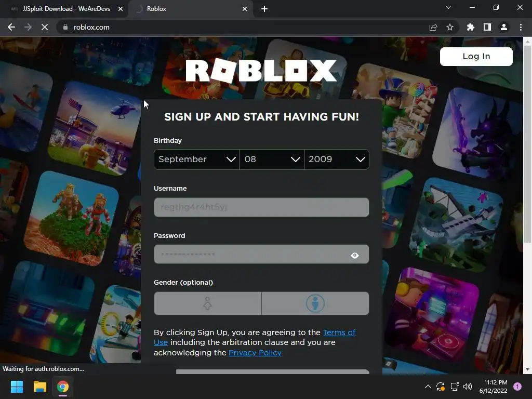532x399 pixels.
Task: Click the Password field
Action: [x=261, y=254]
